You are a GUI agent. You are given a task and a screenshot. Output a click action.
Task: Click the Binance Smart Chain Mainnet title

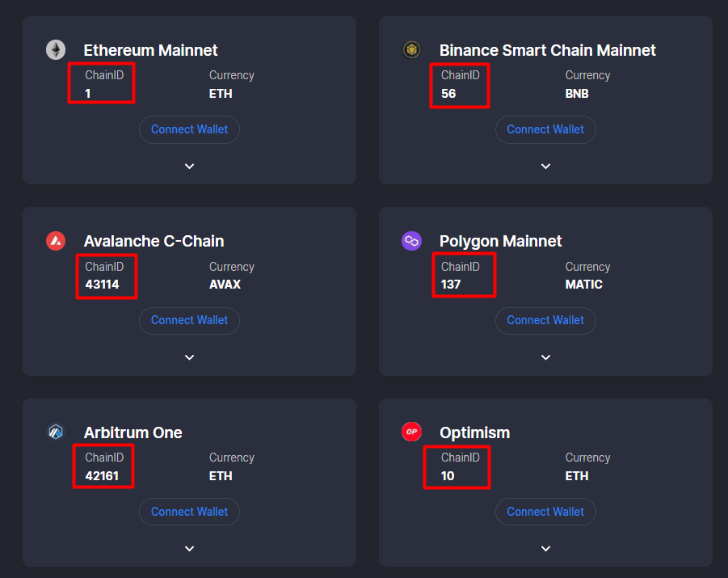click(x=547, y=50)
